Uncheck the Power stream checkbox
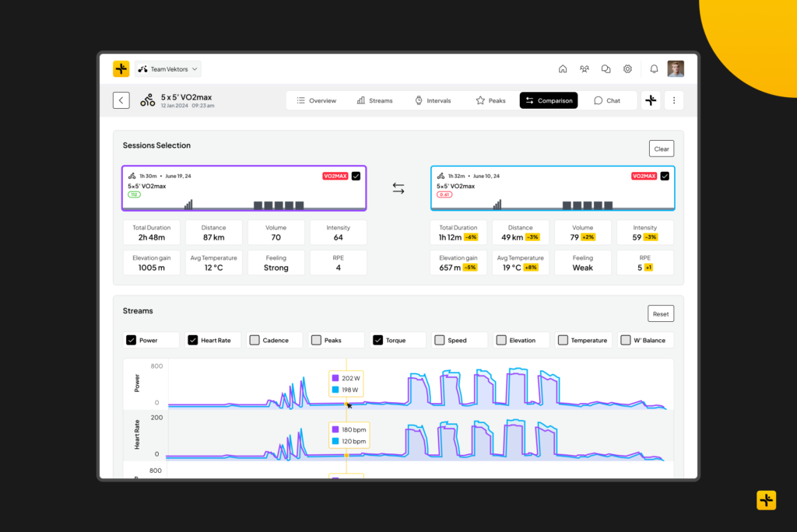This screenshot has height=532, width=797. pyautogui.click(x=132, y=341)
